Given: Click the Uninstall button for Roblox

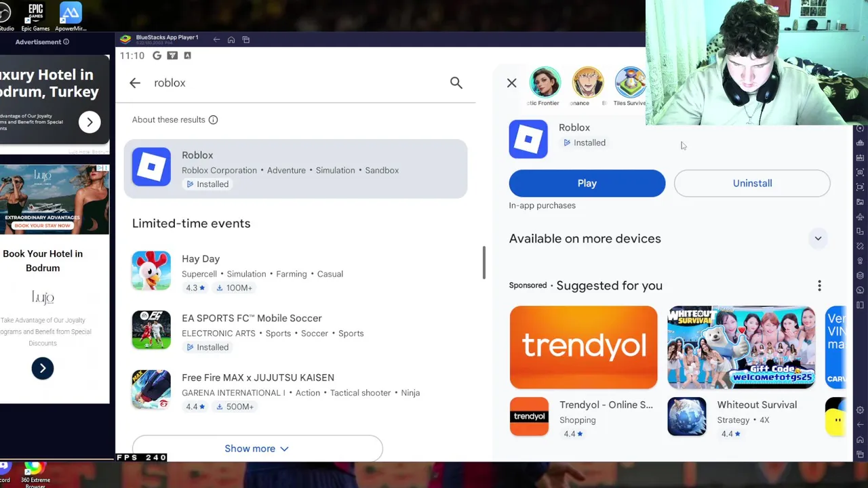Looking at the screenshot, I should click(752, 183).
